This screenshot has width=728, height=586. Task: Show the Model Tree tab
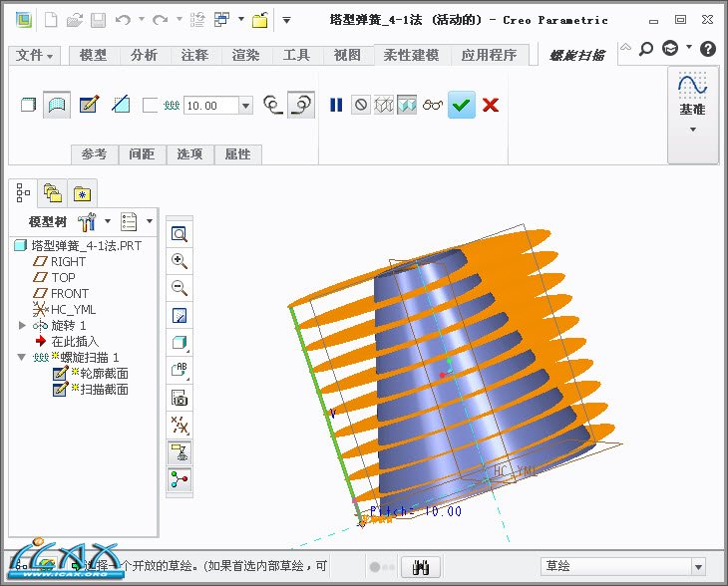[x=23, y=192]
